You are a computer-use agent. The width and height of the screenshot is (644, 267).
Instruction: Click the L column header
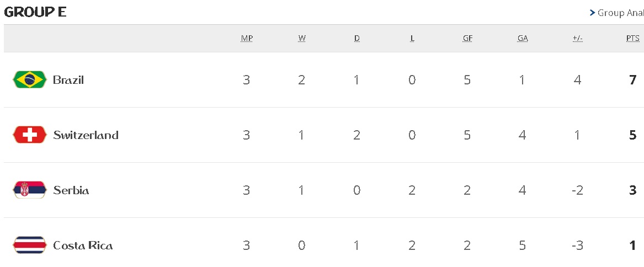click(x=412, y=39)
